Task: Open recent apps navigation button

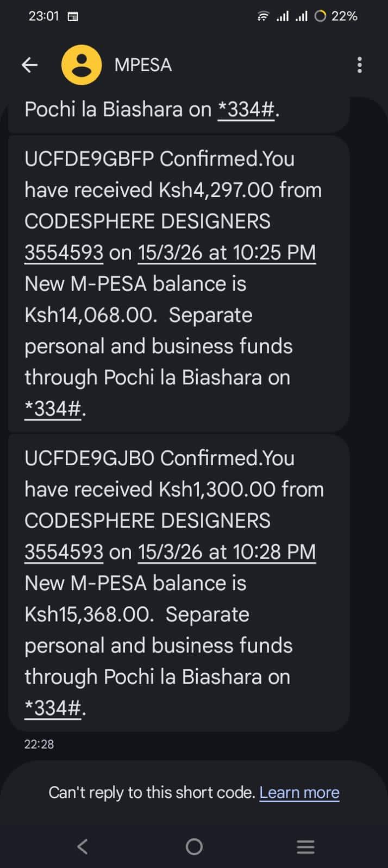Action: click(305, 846)
